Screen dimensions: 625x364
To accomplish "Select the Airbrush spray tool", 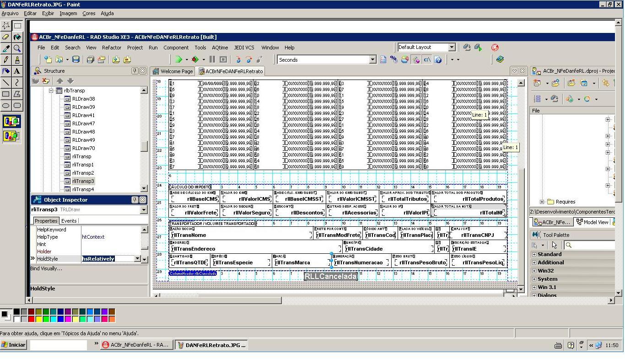I will click(x=6, y=71).
